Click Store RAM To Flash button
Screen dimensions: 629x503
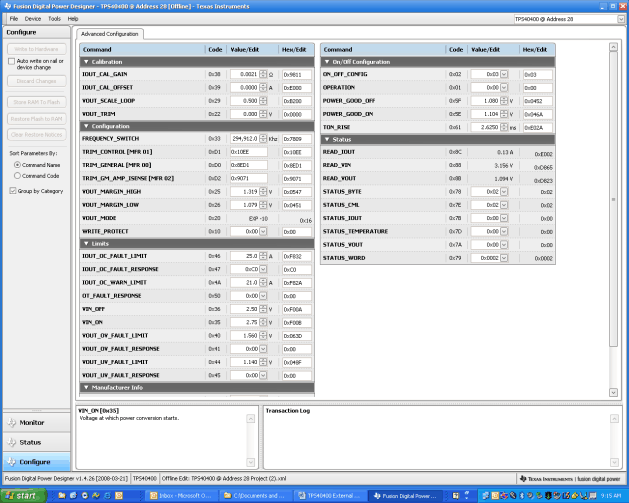click(x=37, y=102)
